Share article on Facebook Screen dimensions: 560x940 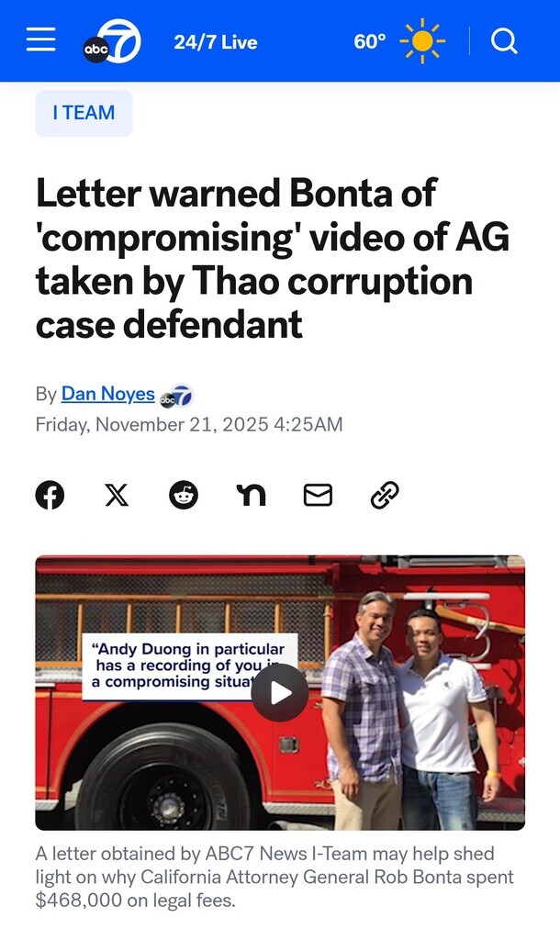tap(50, 495)
